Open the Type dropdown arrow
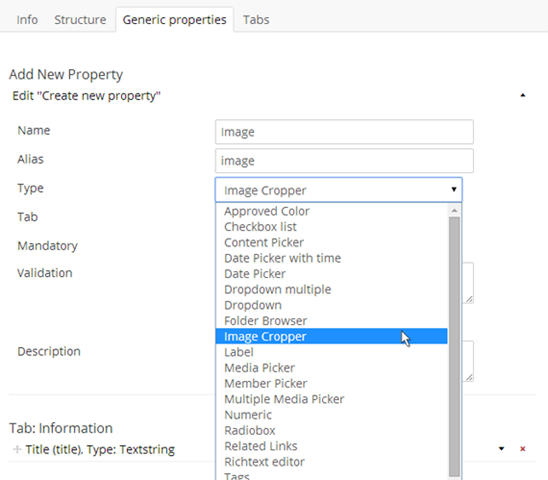Screen dimensions: 548x480 coord(454,189)
